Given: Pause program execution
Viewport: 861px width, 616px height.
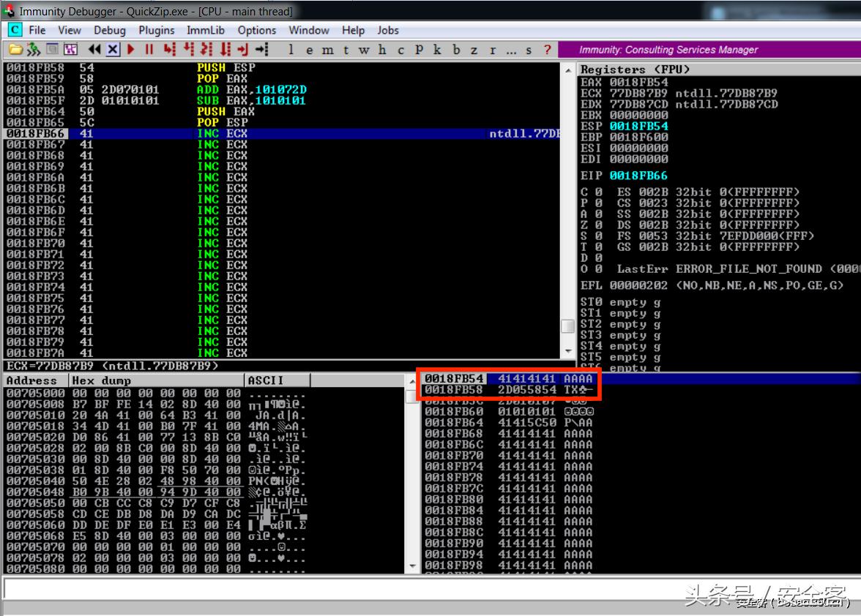Looking at the screenshot, I should [x=149, y=50].
